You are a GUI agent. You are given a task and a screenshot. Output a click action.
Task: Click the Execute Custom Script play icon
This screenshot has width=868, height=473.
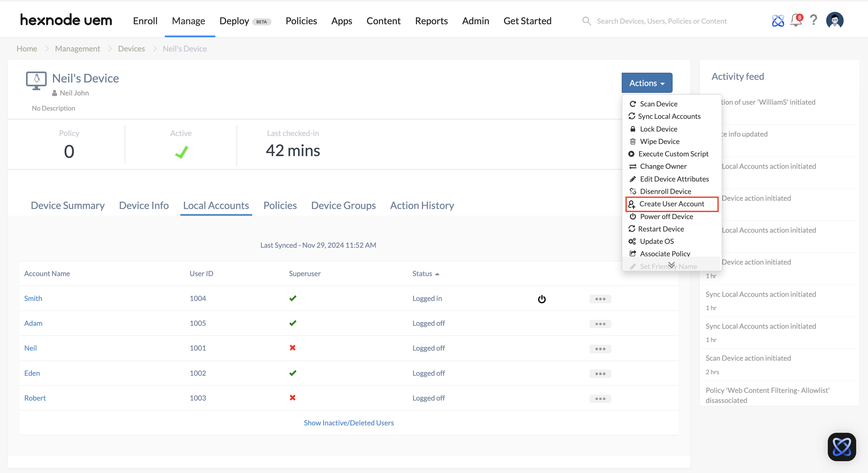point(631,154)
